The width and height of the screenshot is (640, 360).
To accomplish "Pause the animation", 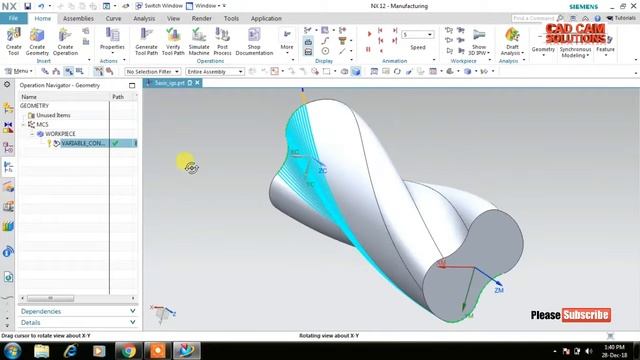I will pyautogui.click(x=368, y=49).
